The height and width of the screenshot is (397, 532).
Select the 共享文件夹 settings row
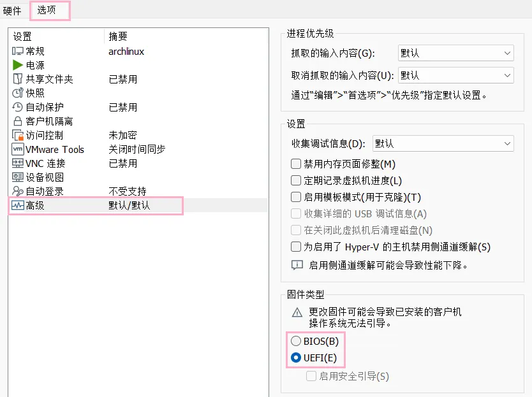(138, 79)
